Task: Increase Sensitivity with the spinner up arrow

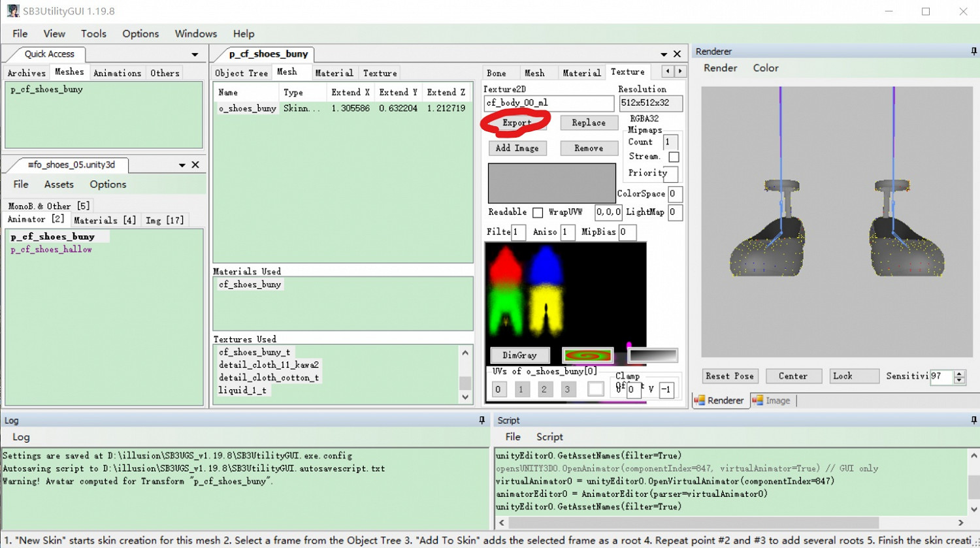Action: click(x=959, y=373)
